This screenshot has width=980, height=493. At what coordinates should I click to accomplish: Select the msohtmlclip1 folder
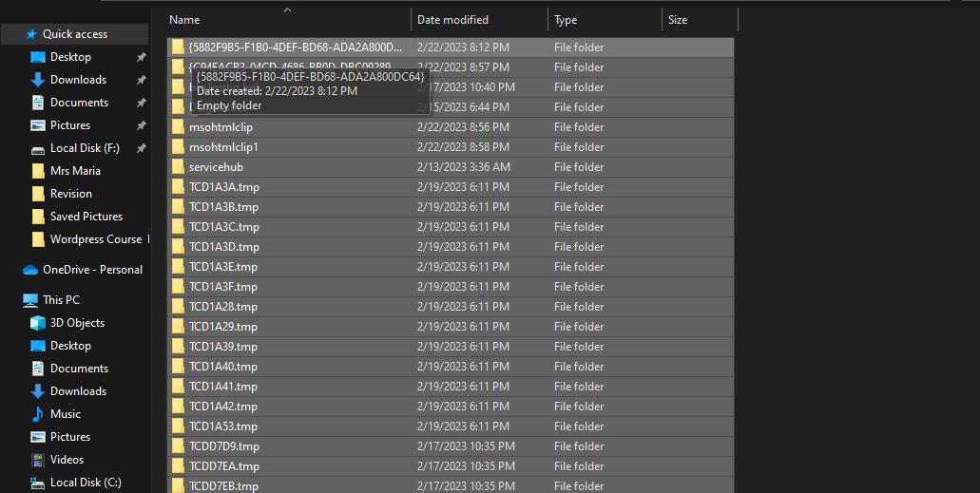(223, 147)
